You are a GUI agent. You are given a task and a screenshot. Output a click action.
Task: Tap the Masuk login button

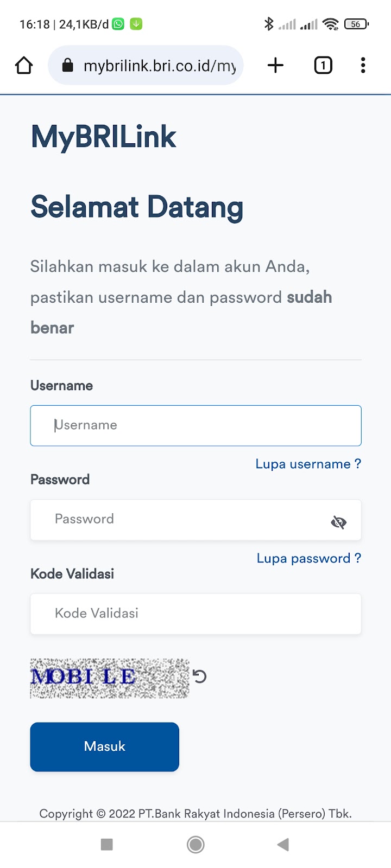(104, 746)
